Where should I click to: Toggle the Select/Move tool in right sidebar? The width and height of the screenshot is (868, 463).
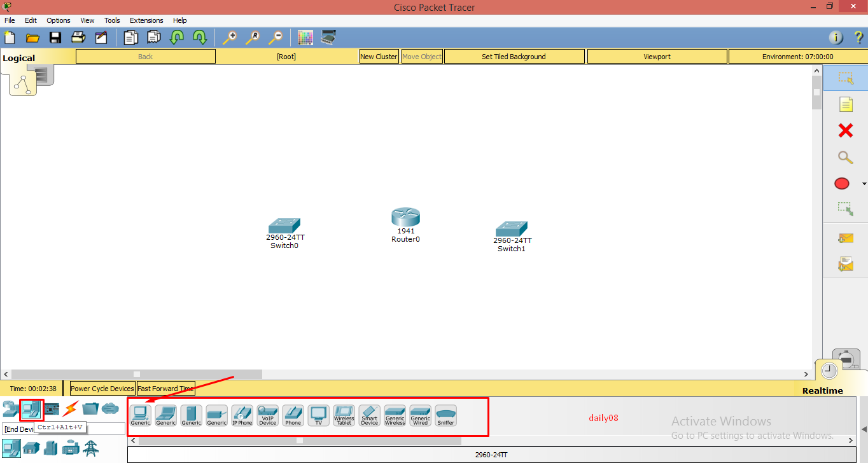(x=846, y=78)
